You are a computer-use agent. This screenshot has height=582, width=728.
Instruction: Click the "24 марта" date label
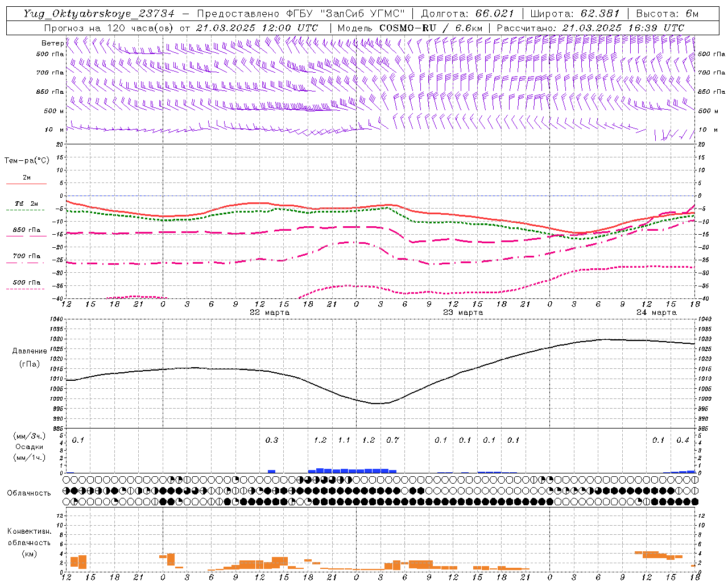[656, 313]
